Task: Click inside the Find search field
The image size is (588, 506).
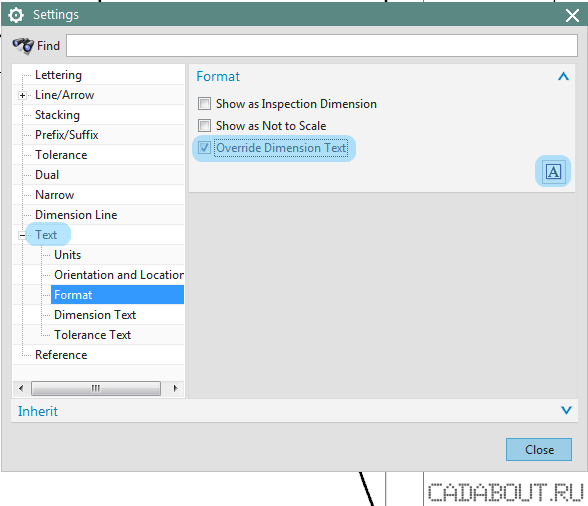Action: pyautogui.click(x=322, y=45)
